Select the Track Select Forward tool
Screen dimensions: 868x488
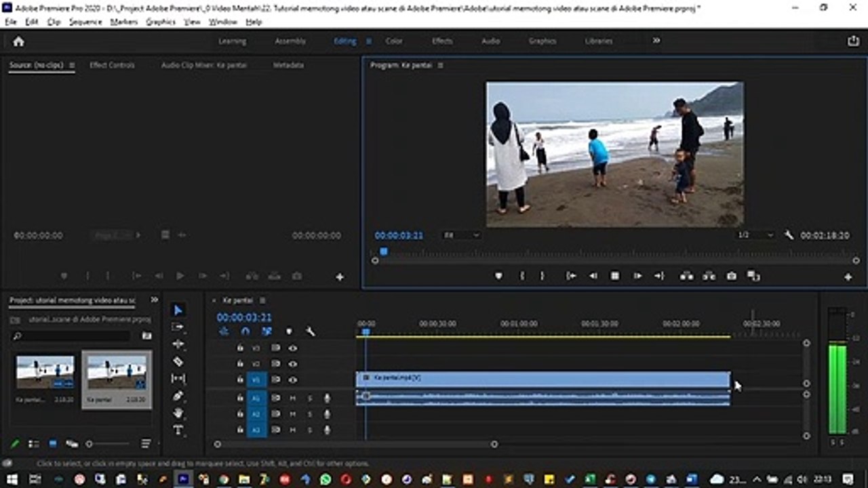tap(178, 327)
